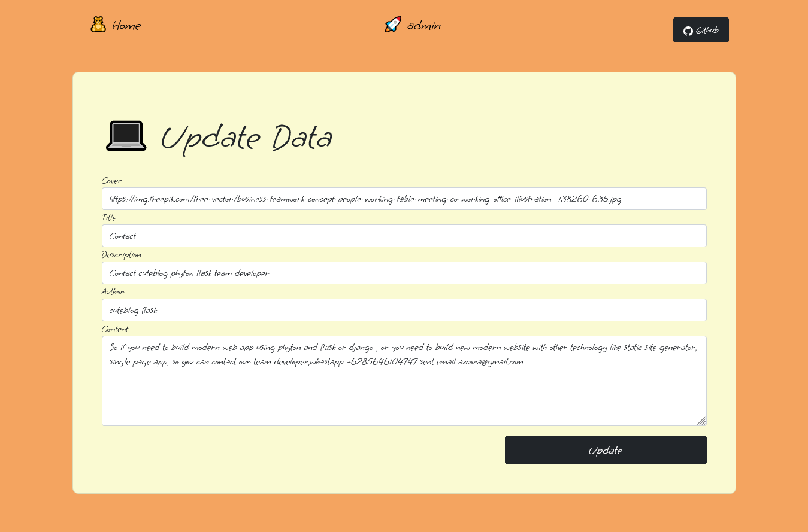Focus the Cover URL input field

click(404, 199)
